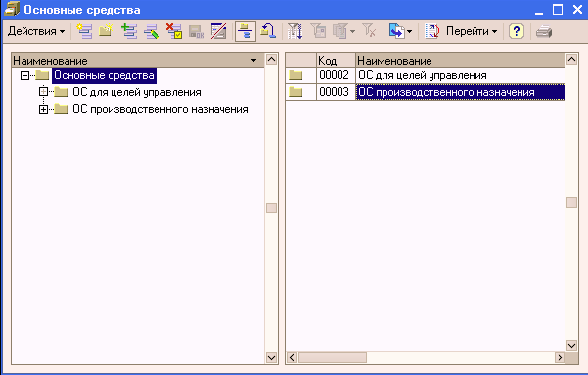Select row with code 00002 in list
The width and height of the screenshot is (588, 375).
(x=425, y=75)
